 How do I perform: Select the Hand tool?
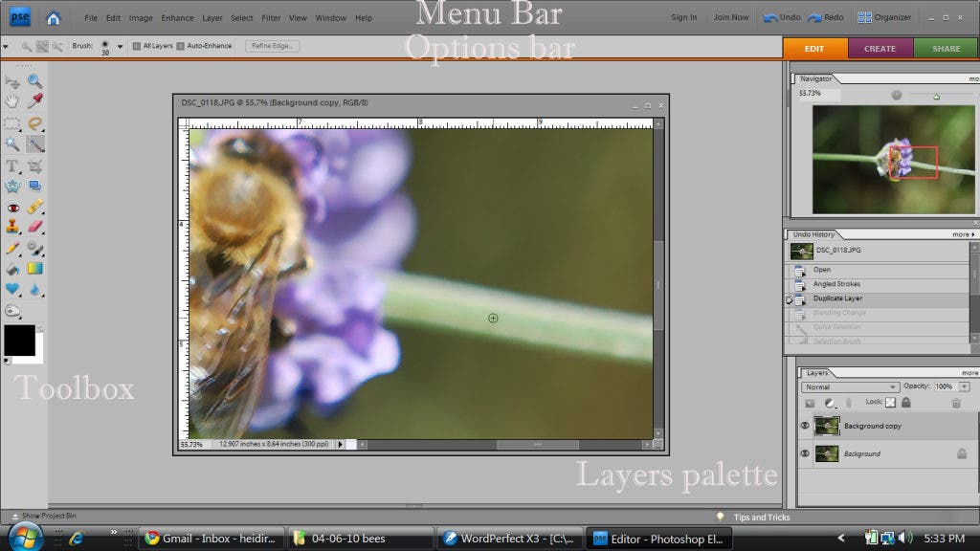(11, 100)
